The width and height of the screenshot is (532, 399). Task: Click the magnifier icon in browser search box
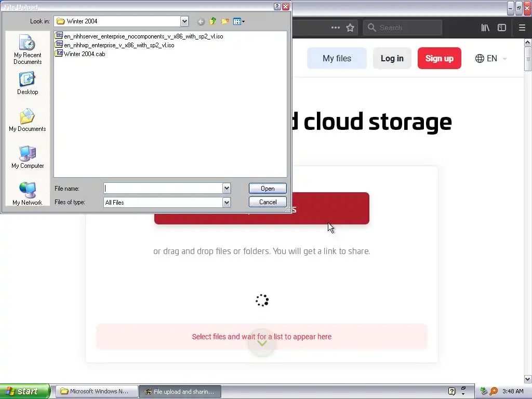point(372,28)
